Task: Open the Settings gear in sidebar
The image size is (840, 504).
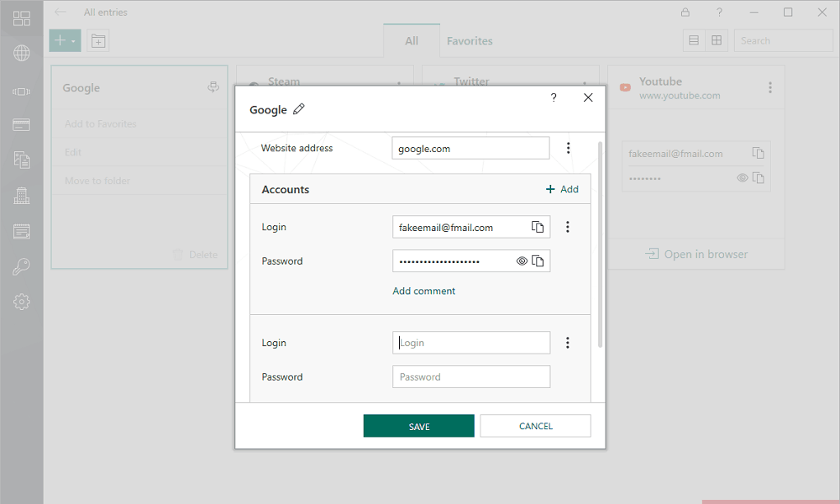Action: (22, 302)
